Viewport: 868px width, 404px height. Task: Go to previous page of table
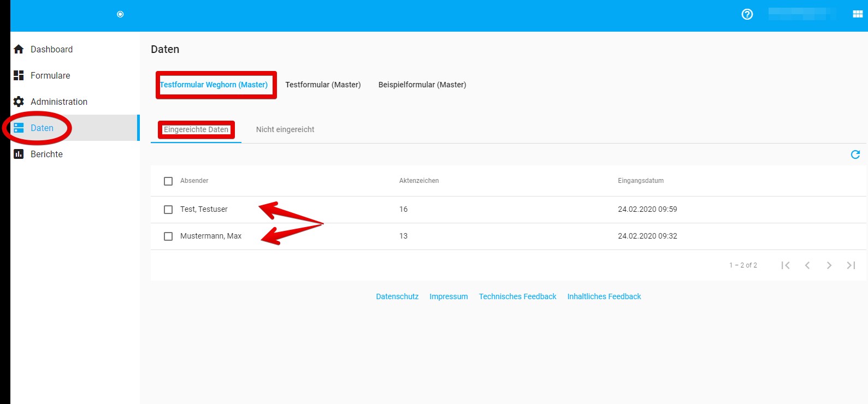coord(807,265)
